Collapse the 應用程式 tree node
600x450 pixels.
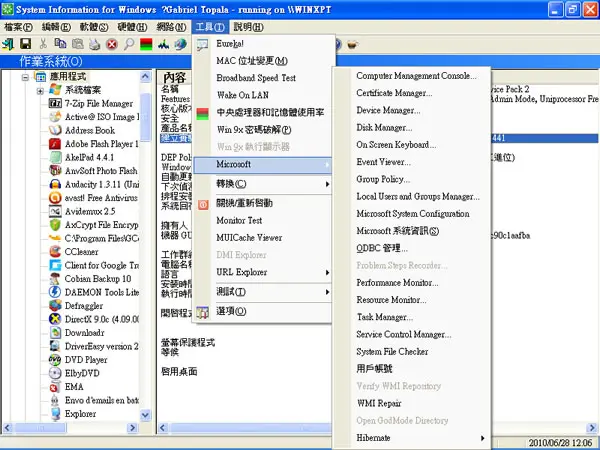[x=25, y=78]
